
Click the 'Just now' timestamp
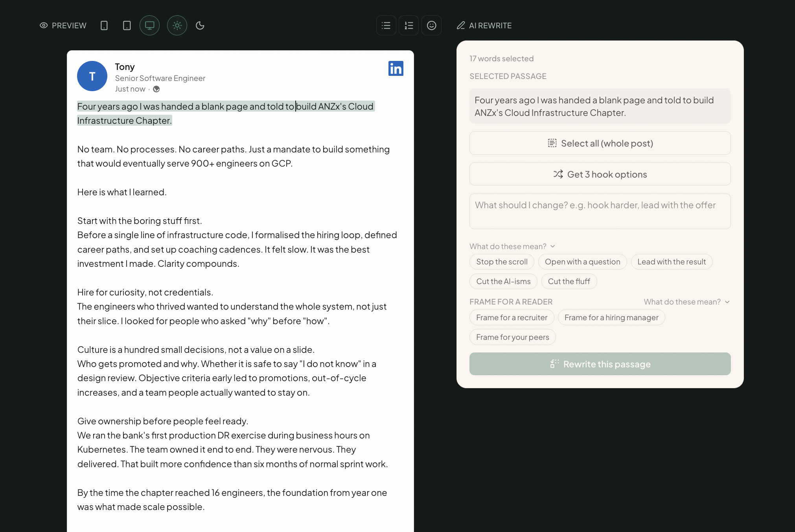click(130, 89)
